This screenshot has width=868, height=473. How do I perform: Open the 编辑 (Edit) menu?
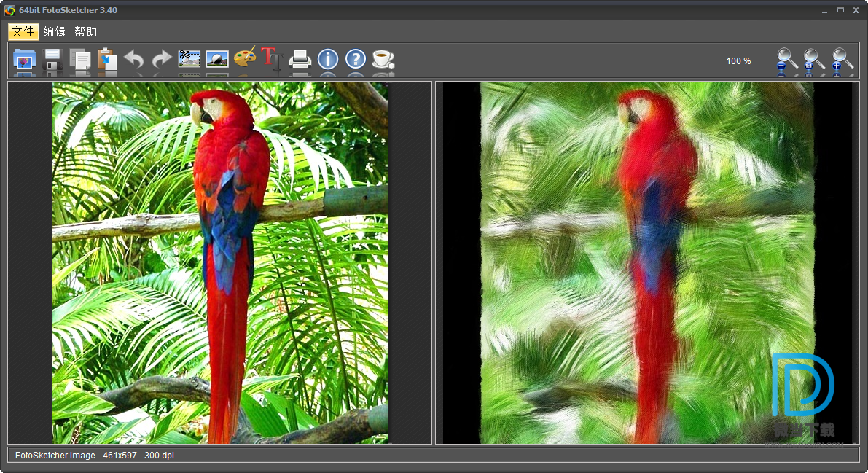[x=54, y=31]
